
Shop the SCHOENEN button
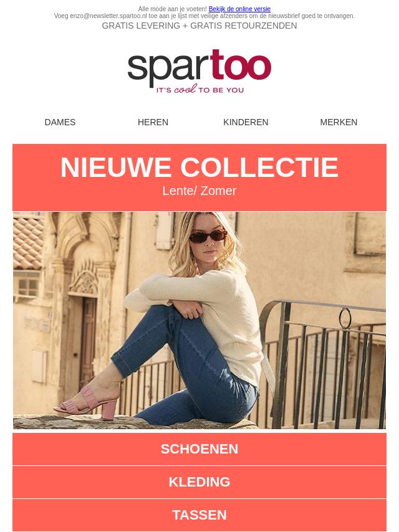pyautogui.click(x=199, y=449)
